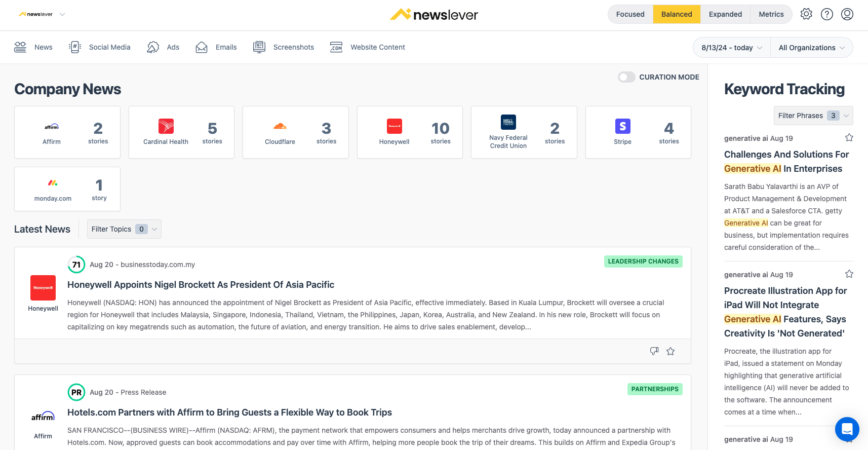Click the Screenshots monitor icon
The height and width of the screenshot is (450, 868).
pos(259,47)
